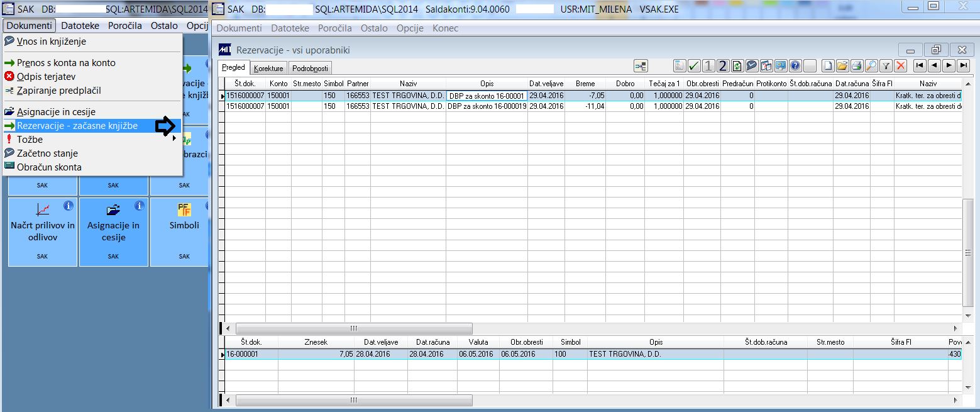Print using the printer toolbar icon
980x412 pixels.
(x=857, y=66)
